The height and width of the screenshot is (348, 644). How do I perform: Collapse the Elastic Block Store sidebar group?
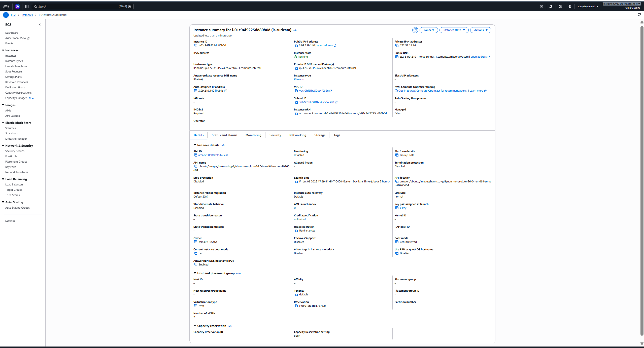coord(3,123)
